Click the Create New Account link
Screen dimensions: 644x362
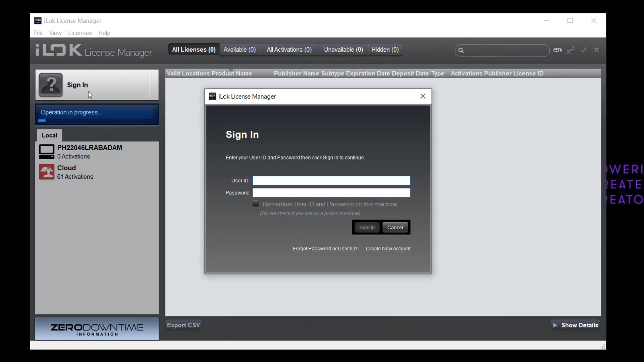(388, 248)
